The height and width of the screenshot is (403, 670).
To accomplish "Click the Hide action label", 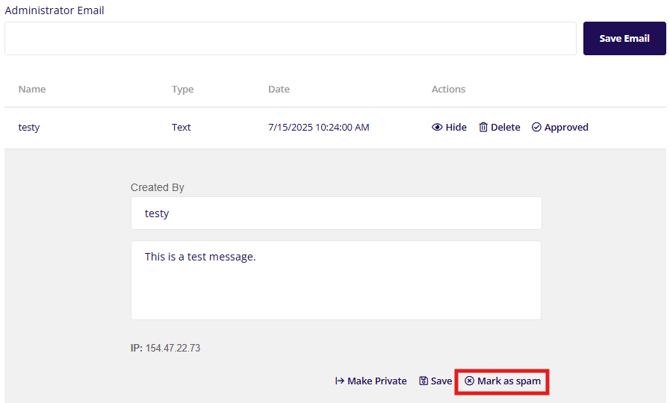I will tap(456, 128).
